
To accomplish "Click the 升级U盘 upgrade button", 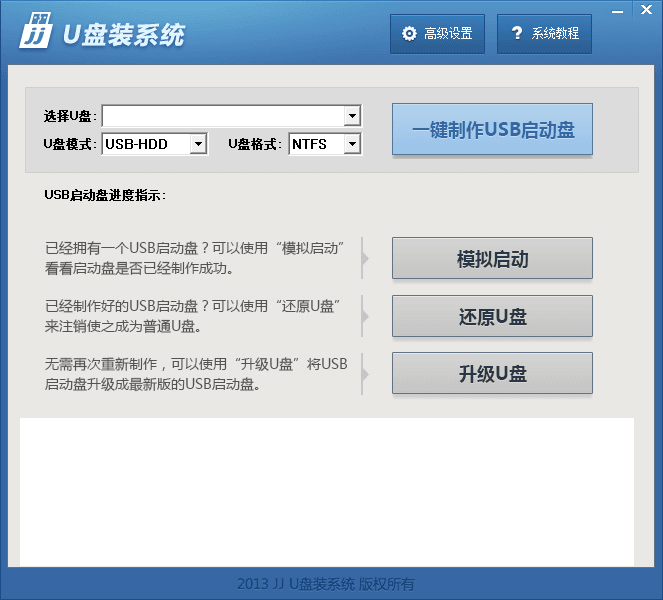I will [x=492, y=374].
